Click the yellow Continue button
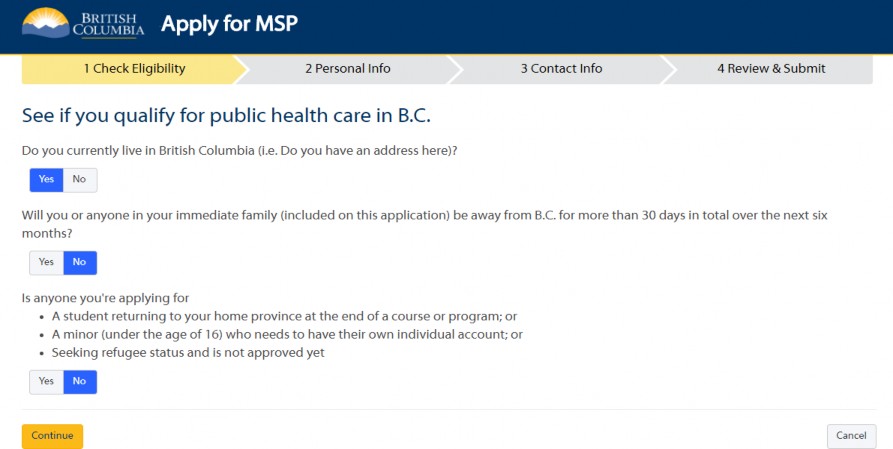The width and height of the screenshot is (893, 449). pyautogui.click(x=52, y=436)
